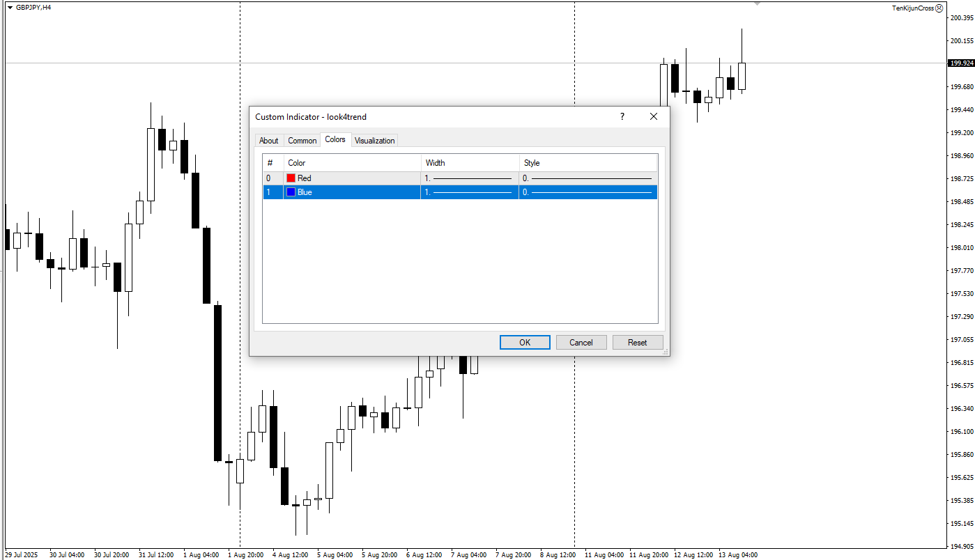975x560 pixels.
Task: Click the # column header
Action: click(272, 163)
